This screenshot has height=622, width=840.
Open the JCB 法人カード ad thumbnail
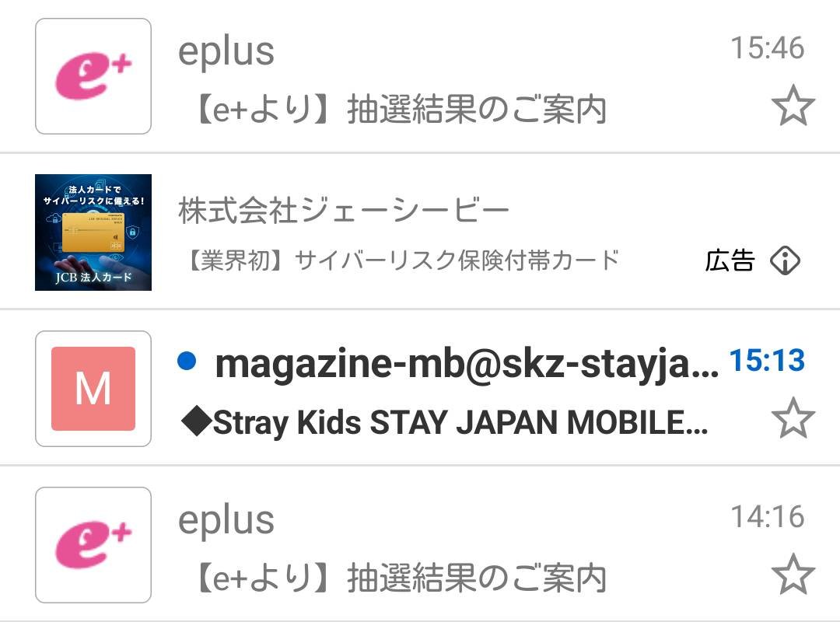(93, 232)
